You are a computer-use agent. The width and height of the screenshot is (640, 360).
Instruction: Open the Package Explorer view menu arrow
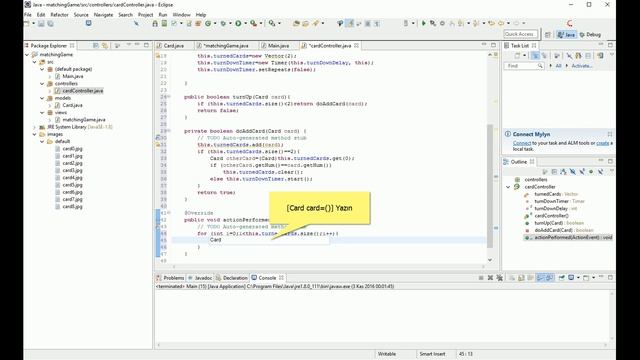[x=128, y=45]
